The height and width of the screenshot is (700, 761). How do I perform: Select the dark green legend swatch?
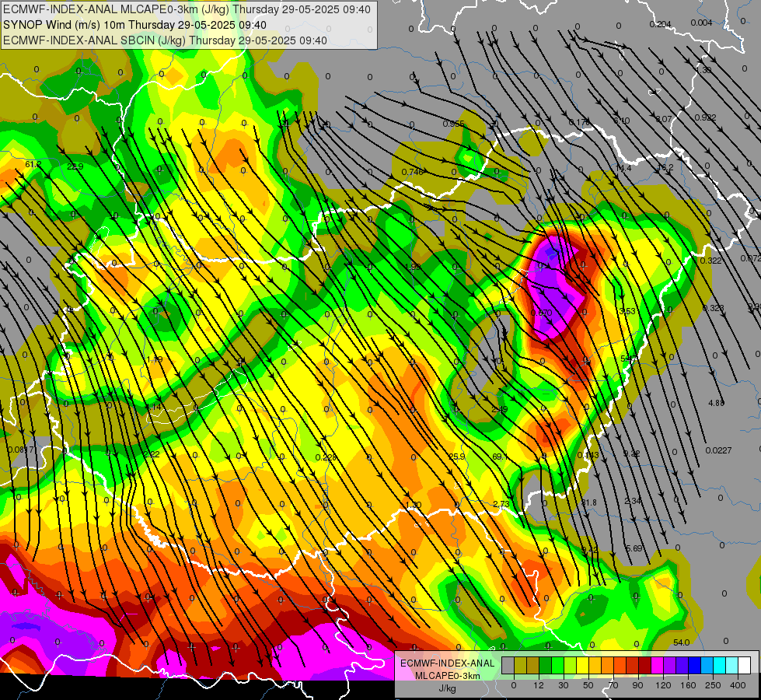546,666
